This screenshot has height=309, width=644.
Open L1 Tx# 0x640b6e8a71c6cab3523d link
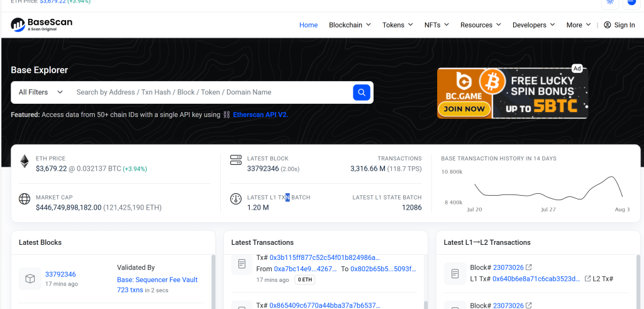tap(536, 279)
